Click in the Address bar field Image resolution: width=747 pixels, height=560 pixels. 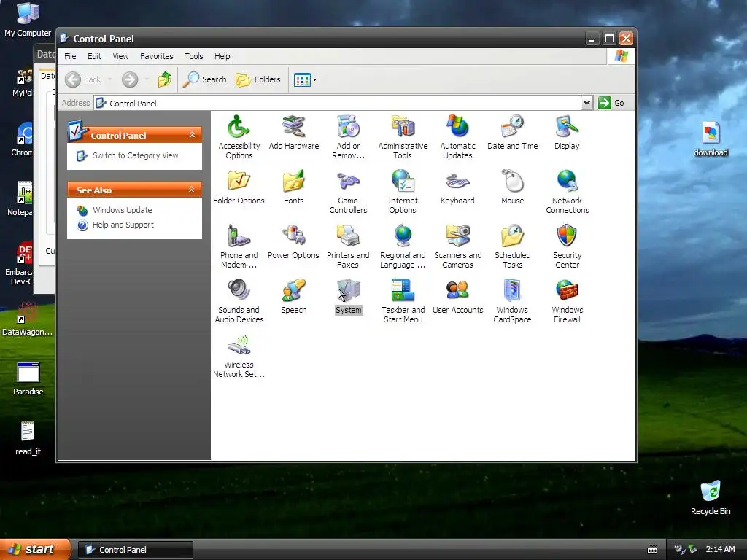coord(337,104)
